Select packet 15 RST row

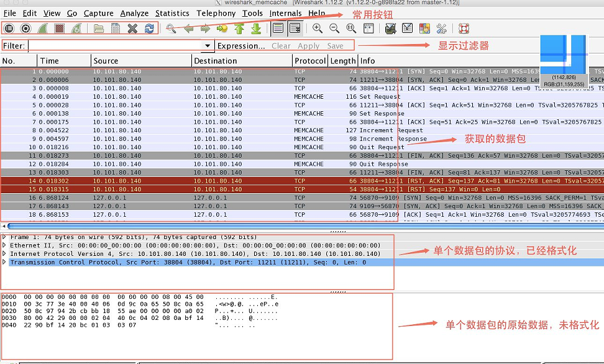[x=302, y=189]
